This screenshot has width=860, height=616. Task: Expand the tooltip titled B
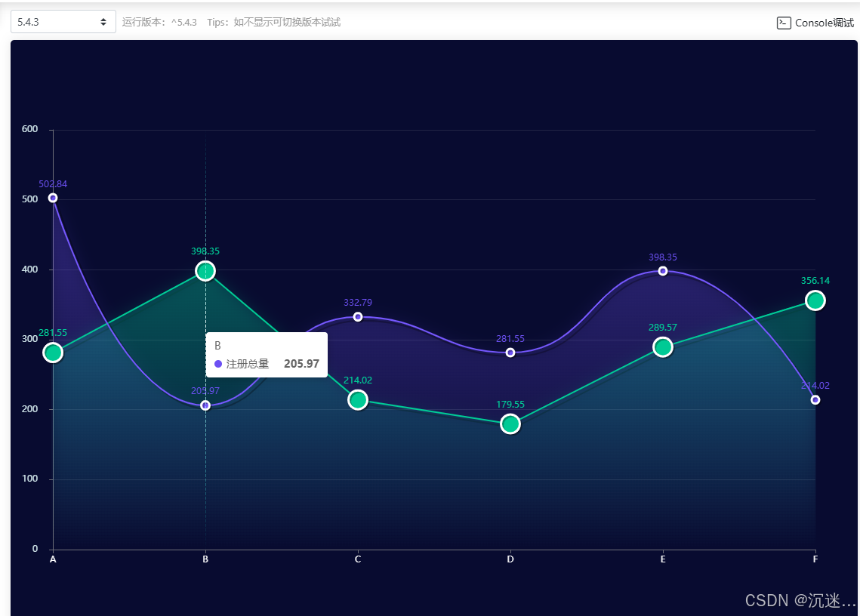(267, 353)
